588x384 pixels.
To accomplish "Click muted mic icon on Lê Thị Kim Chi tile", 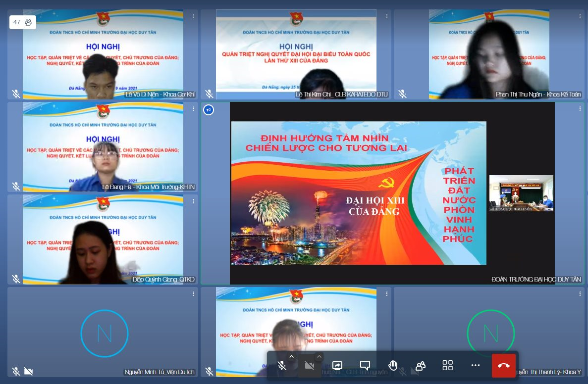I will click(209, 94).
